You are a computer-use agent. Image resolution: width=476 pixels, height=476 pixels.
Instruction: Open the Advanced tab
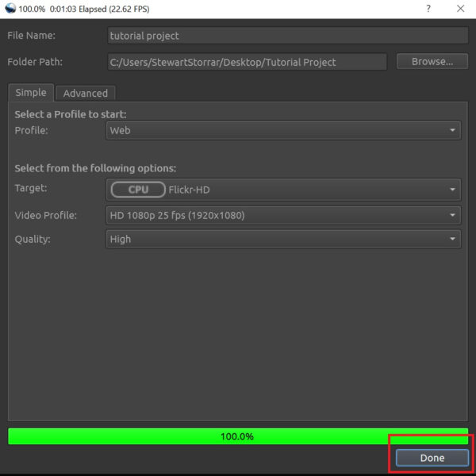pos(85,93)
